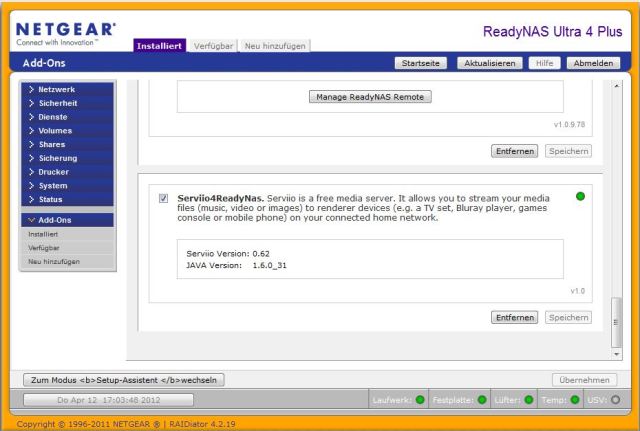Click the scrollbar down arrow
Image resolution: width=640 pixels, height=431 pixels.
616,354
